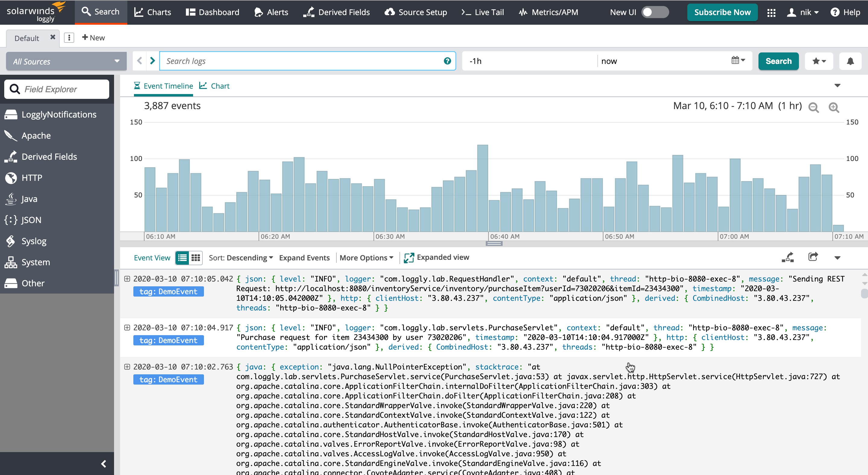The height and width of the screenshot is (475, 868).
Task: Collapse the left sidebar with the arrow
Action: point(103,464)
